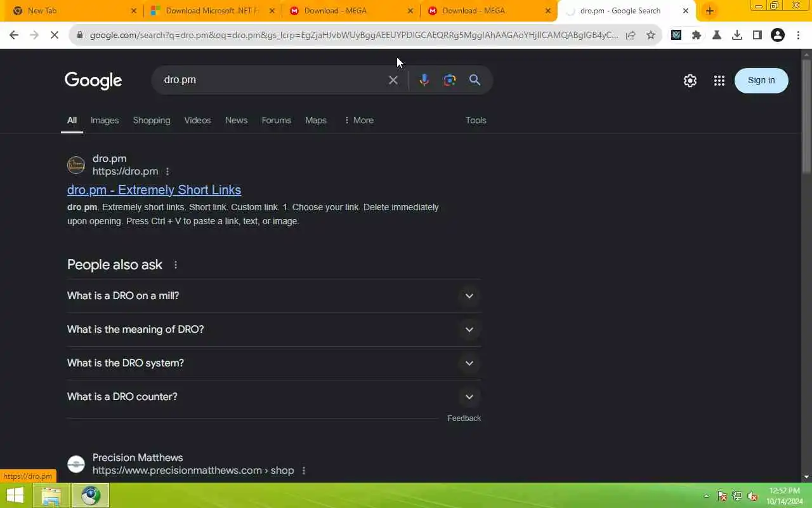Click the Feedback link
Screen dimensions: 812x508
click(x=464, y=418)
